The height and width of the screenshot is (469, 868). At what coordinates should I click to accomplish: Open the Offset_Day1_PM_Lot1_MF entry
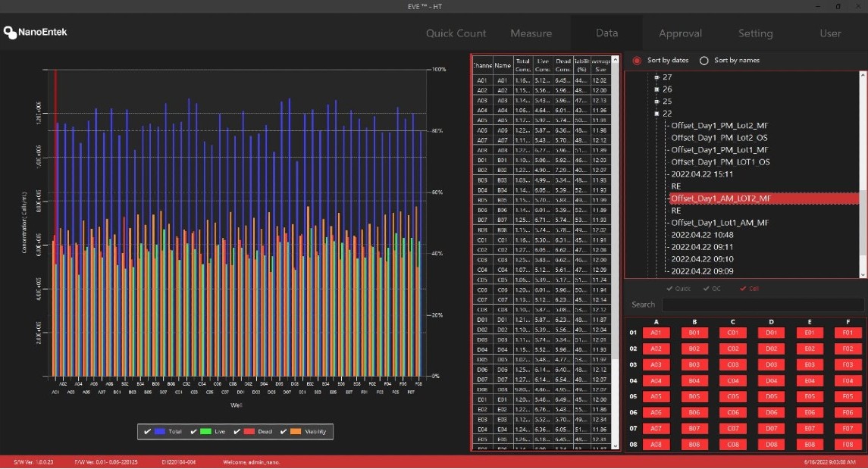tap(719, 150)
